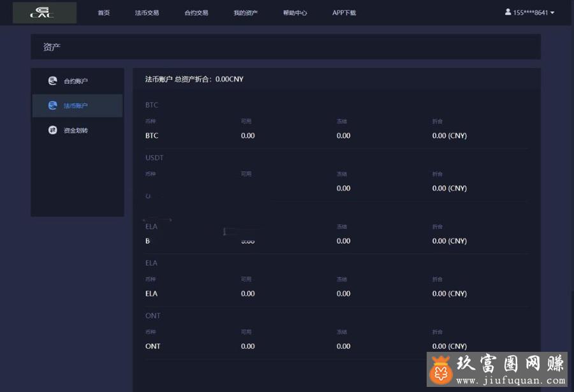Go to 法币交易 in navigation

click(x=147, y=13)
